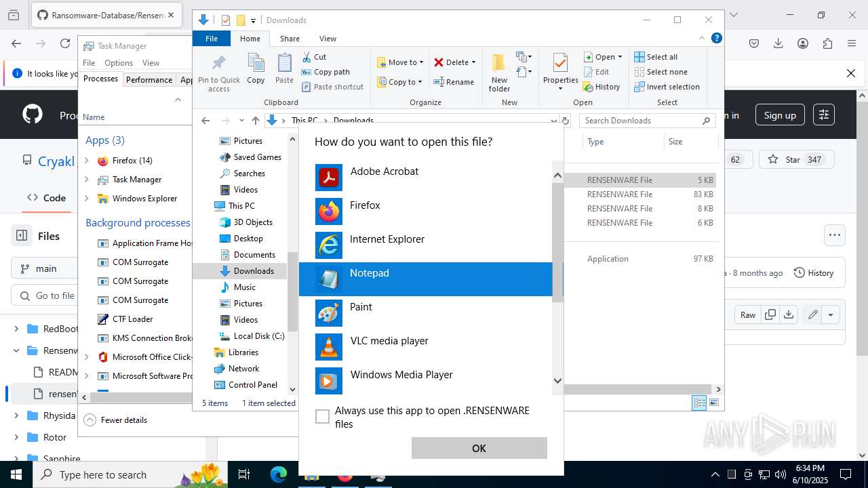
Task: Expand the Windows Explorer process entry
Action: (x=86, y=199)
